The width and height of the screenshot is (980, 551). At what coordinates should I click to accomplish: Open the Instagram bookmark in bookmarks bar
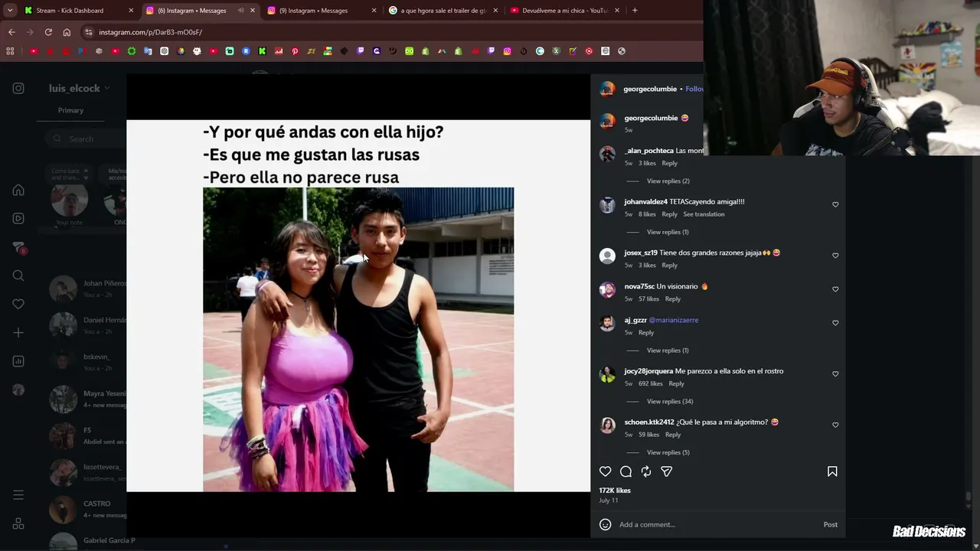click(507, 51)
